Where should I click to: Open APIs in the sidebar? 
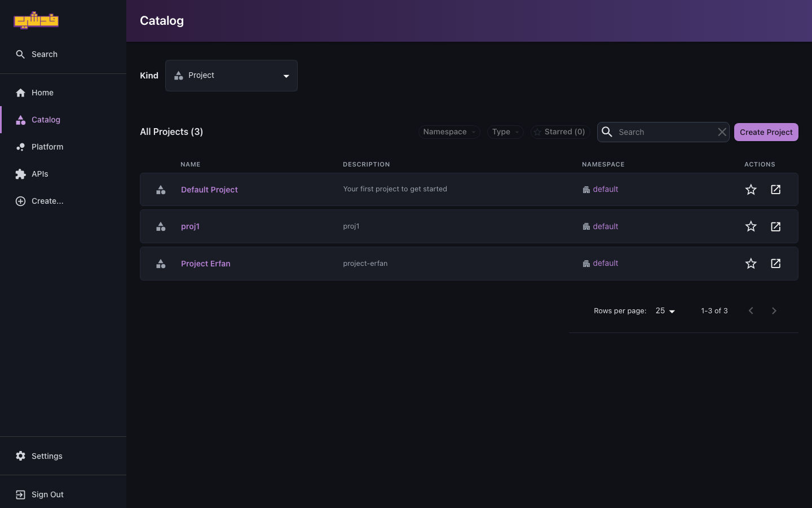coord(63,174)
